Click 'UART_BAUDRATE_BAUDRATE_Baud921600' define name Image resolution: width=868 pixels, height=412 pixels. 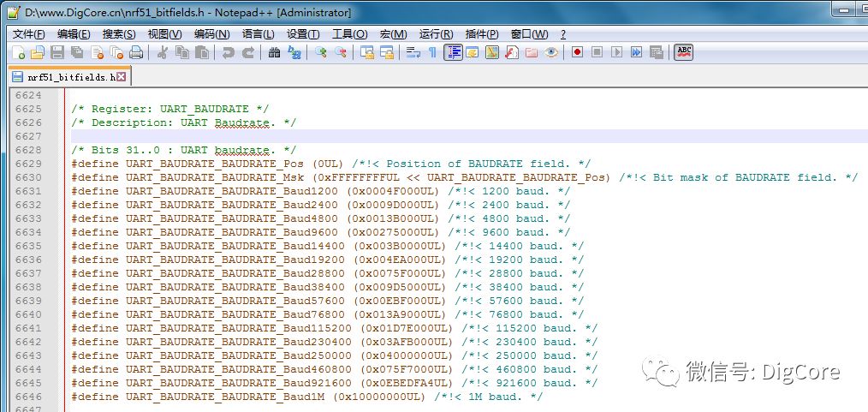click(240, 383)
